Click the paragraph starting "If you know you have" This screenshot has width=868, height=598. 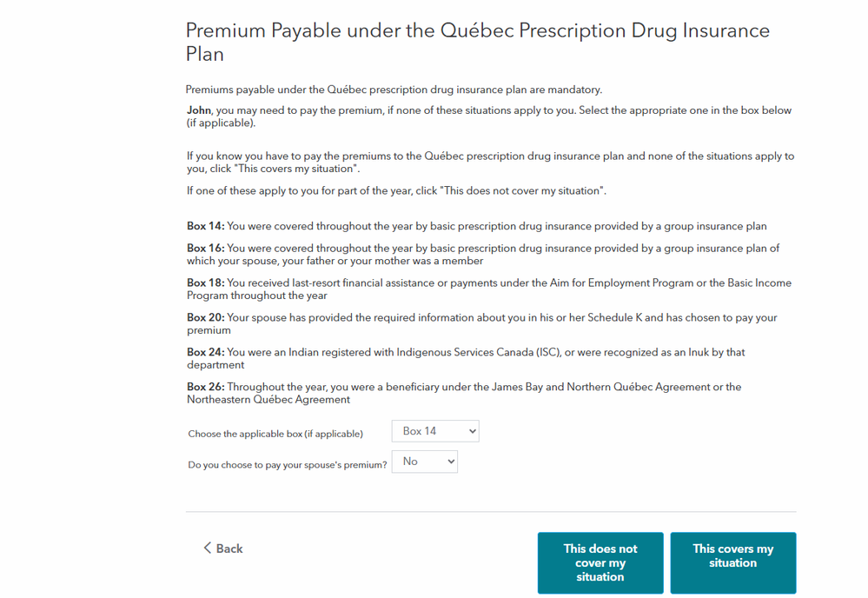pyautogui.click(x=490, y=163)
